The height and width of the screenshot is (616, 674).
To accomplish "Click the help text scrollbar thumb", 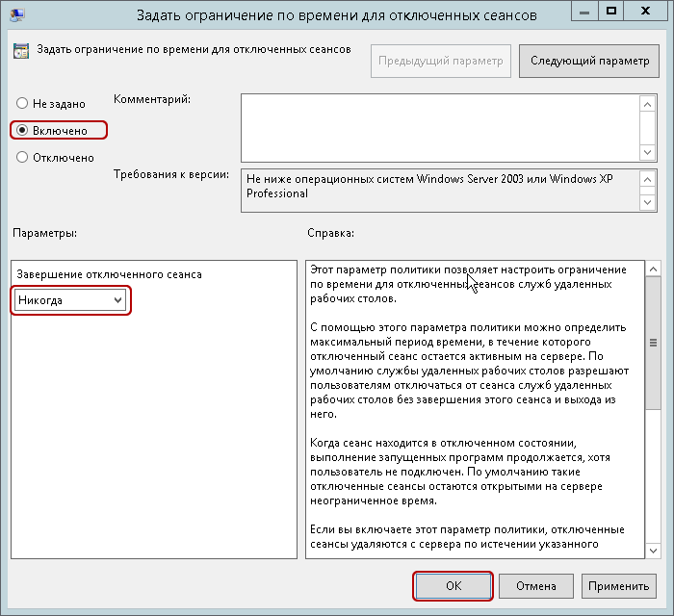I will 654,343.
